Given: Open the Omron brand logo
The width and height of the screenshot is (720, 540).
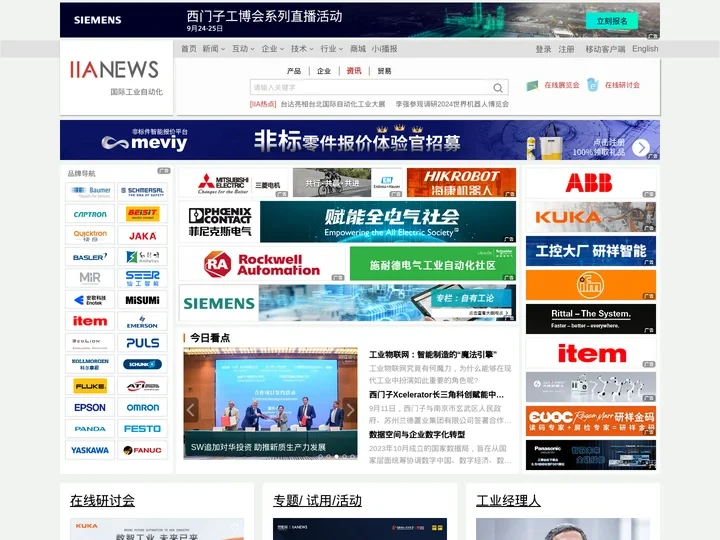Looking at the screenshot, I should click(x=142, y=407).
